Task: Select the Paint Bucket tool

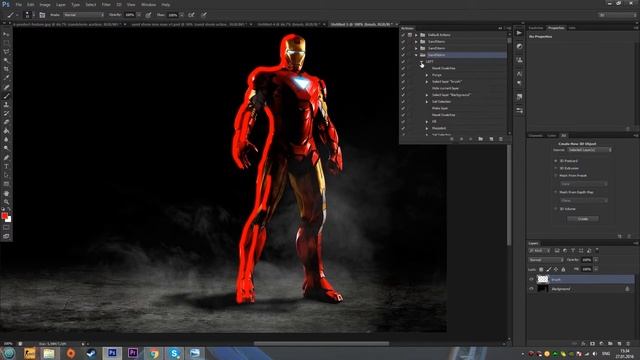Action: (6, 131)
